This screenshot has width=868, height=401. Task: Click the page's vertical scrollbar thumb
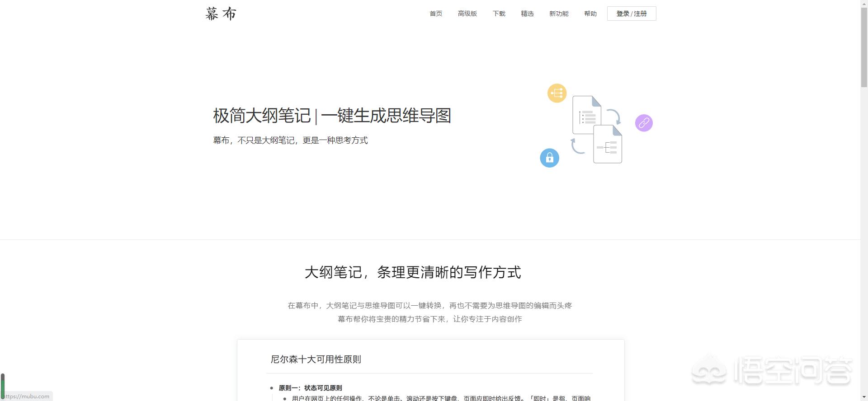pos(864,47)
